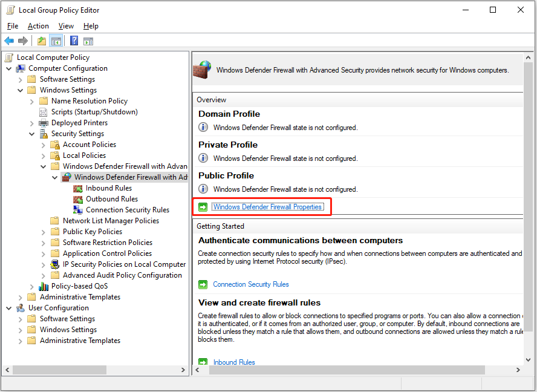Click the details pane scroll up arrow
Image resolution: width=537 pixels, height=392 pixels.
pyautogui.click(x=528, y=58)
